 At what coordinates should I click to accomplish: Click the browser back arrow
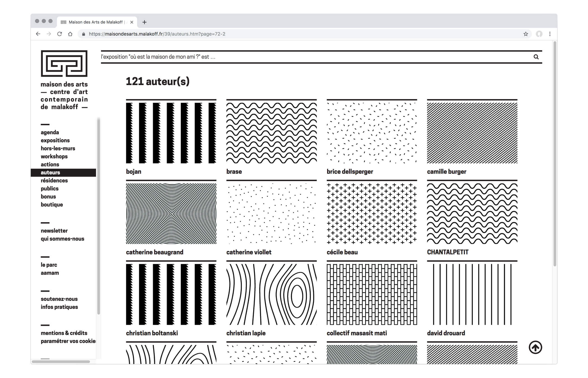click(x=38, y=34)
